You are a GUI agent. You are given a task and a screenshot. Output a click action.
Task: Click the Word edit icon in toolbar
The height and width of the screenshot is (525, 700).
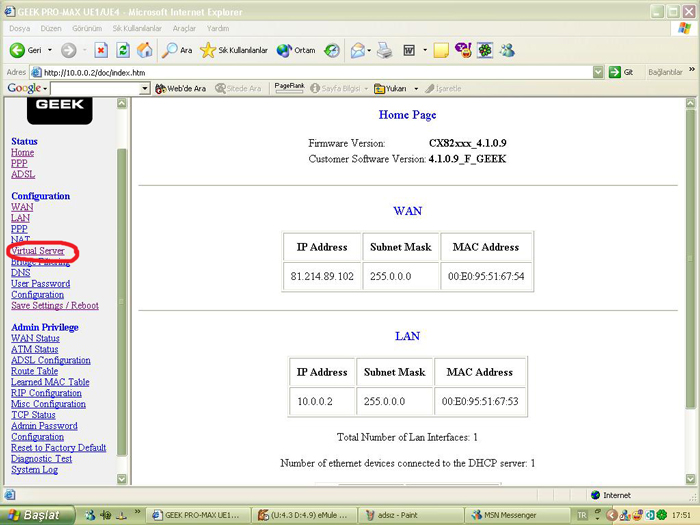tap(409, 50)
